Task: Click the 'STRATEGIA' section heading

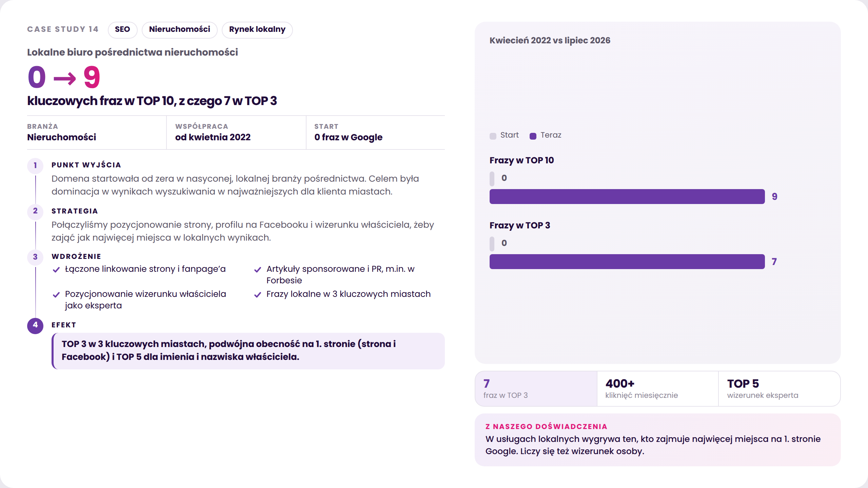Action: 75,211
